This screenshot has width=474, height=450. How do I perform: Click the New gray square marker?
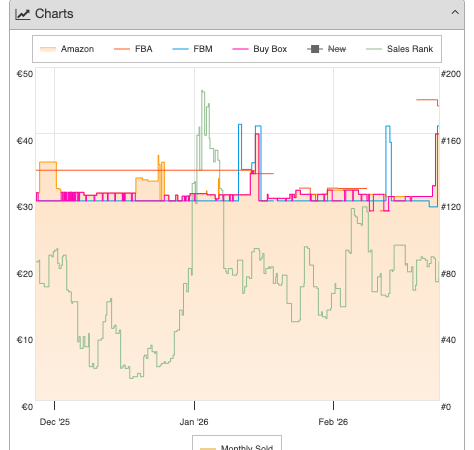[x=315, y=49]
